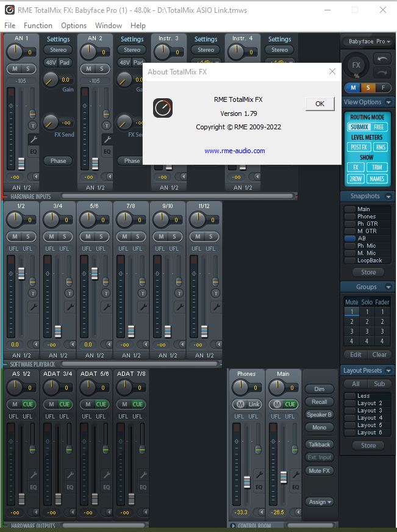Click wrench icon on software playback 11/12

coord(216,307)
